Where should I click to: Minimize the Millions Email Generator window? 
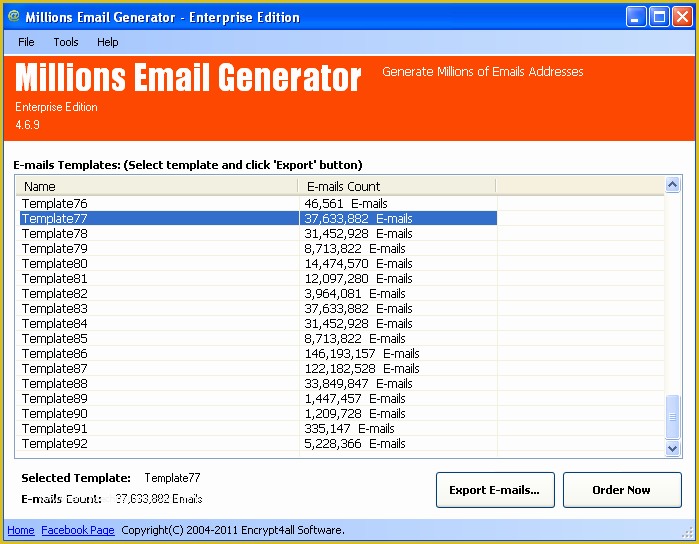635,17
